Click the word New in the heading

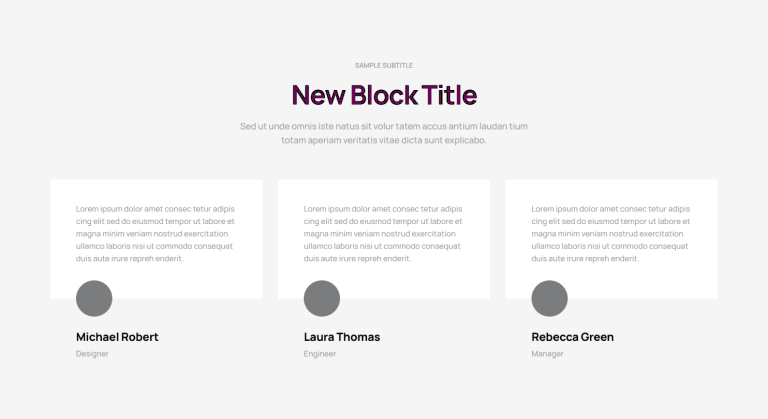point(318,95)
